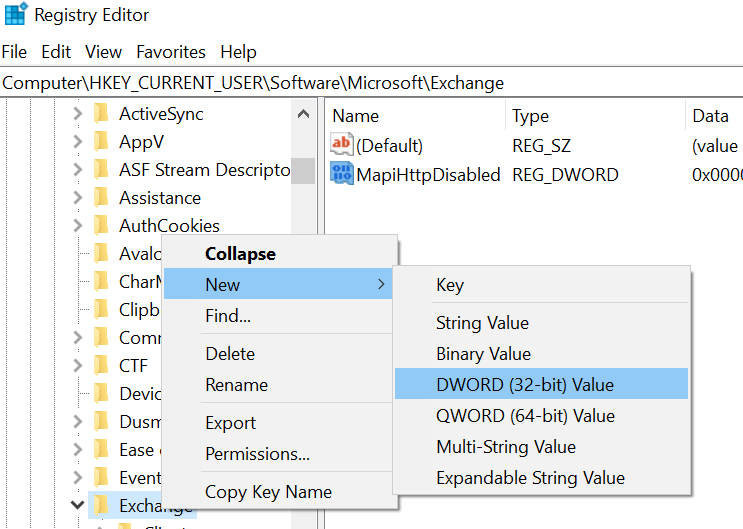
Task: Click the AuthCookies folder icon
Action: point(101,226)
